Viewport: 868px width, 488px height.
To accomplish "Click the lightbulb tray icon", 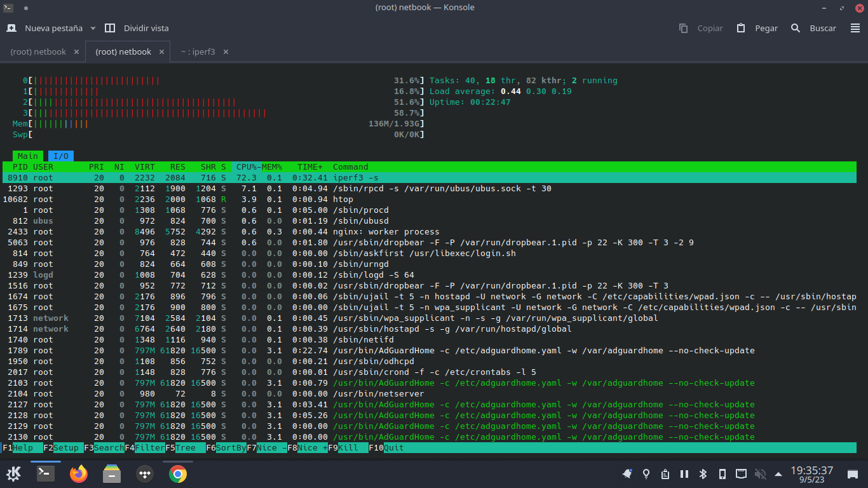I will pyautogui.click(x=646, y=474).
